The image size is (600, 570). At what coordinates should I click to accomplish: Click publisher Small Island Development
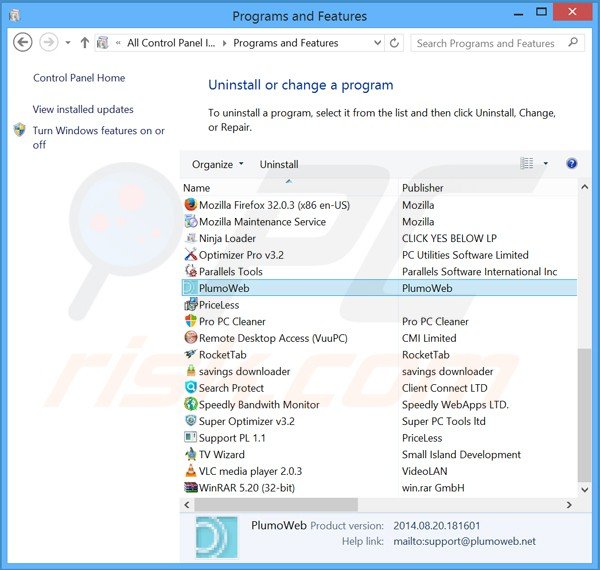coord(461,454)
